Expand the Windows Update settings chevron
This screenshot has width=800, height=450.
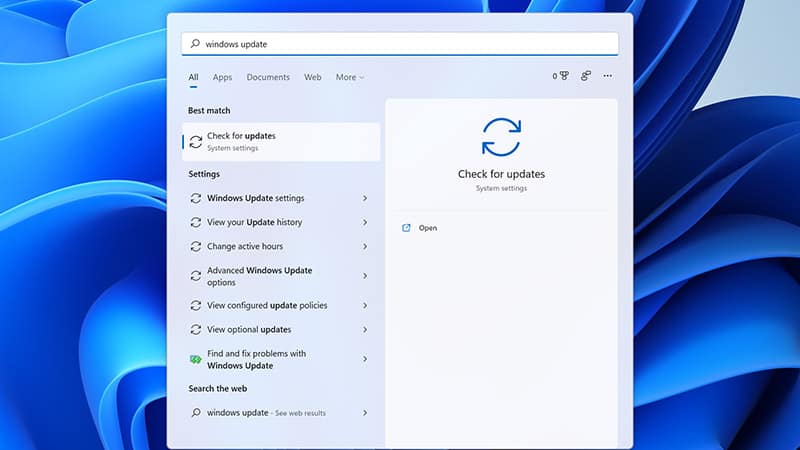click(x=365, y=198)
